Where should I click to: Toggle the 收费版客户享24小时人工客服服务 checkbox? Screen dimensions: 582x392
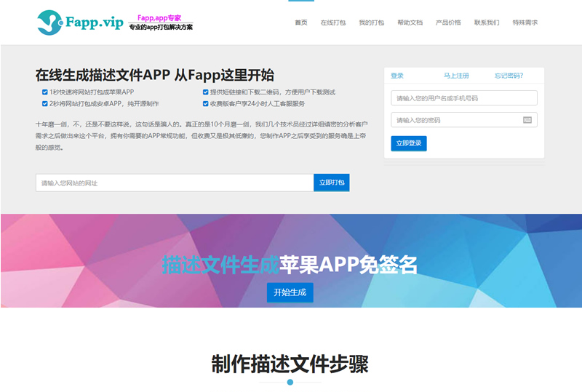pos(205,103)
